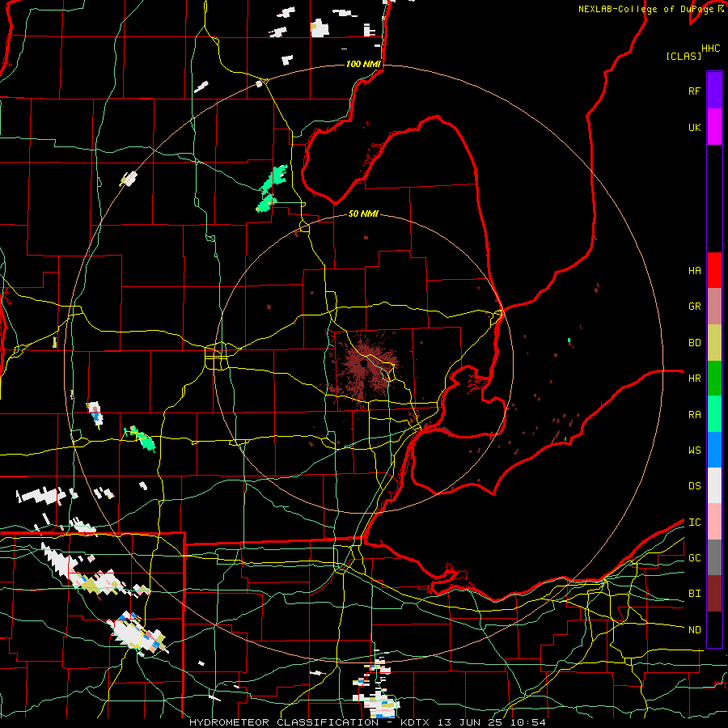728x728 pixels.
Task: Click the WS legend label text
Action: click(x=694, y=450)
